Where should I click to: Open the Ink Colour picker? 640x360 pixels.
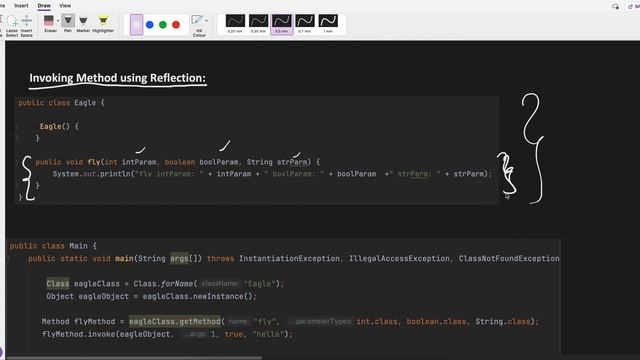(x=198, y=25)
